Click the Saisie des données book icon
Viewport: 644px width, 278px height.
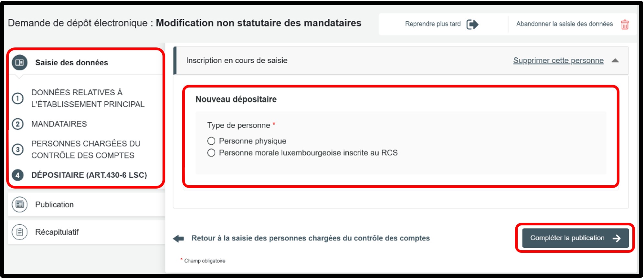coord(20,63)
